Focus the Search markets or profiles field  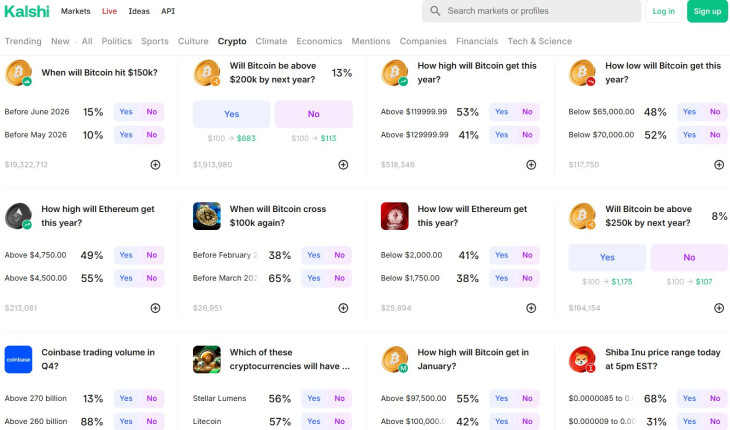click(x=540, y=11)
